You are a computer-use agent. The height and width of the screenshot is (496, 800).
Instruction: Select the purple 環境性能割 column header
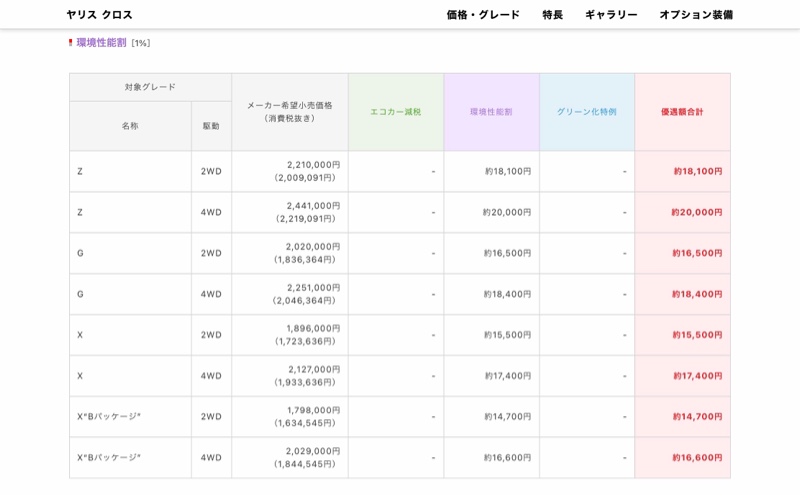click(491, 112)
